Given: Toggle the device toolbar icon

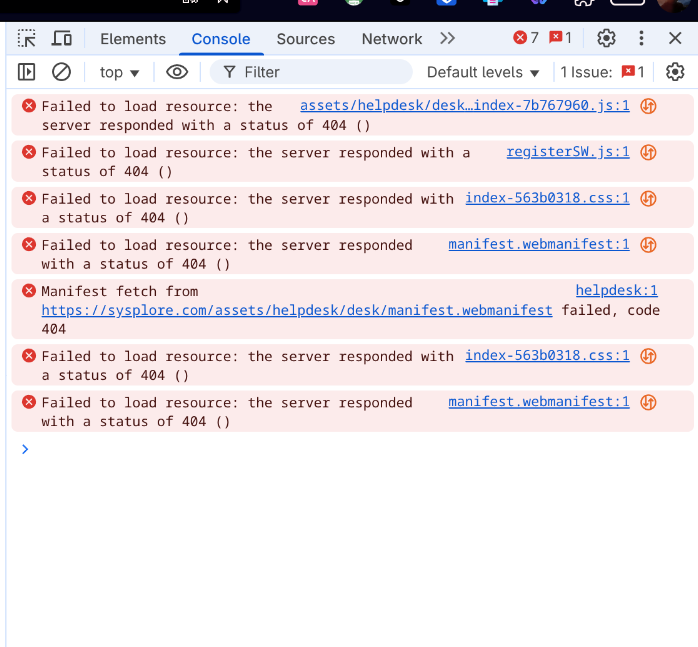Looking at the screenshot, I should (x=62, y=38).
